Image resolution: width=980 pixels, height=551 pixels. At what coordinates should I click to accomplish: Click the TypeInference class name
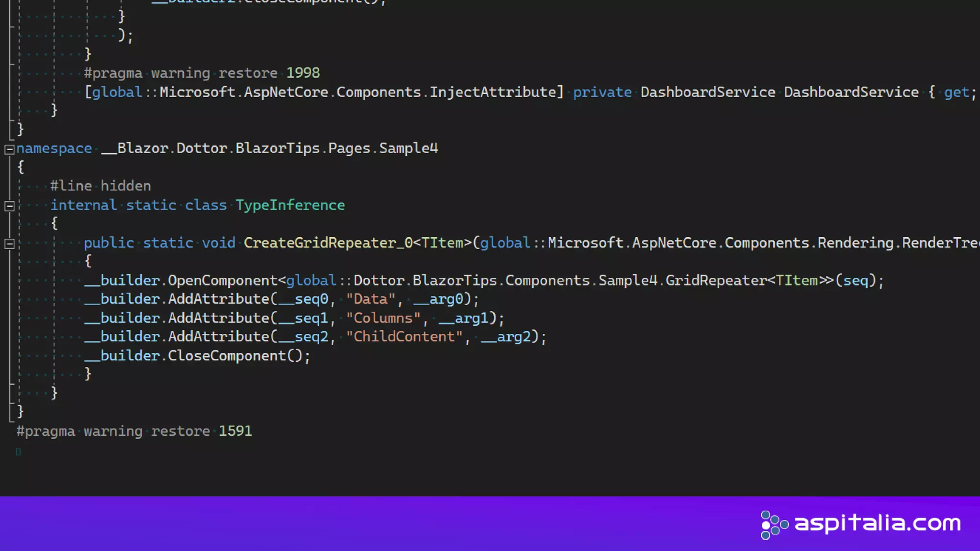[x=290, y=205]
